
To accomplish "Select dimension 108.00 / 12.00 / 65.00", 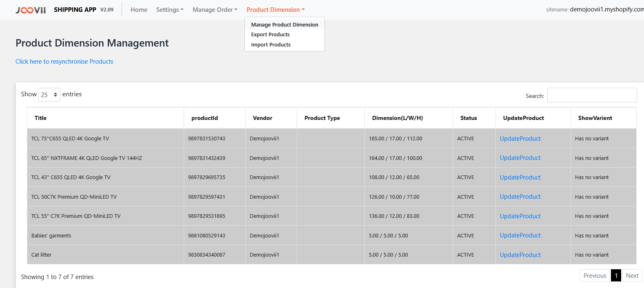I will [394, 177].
